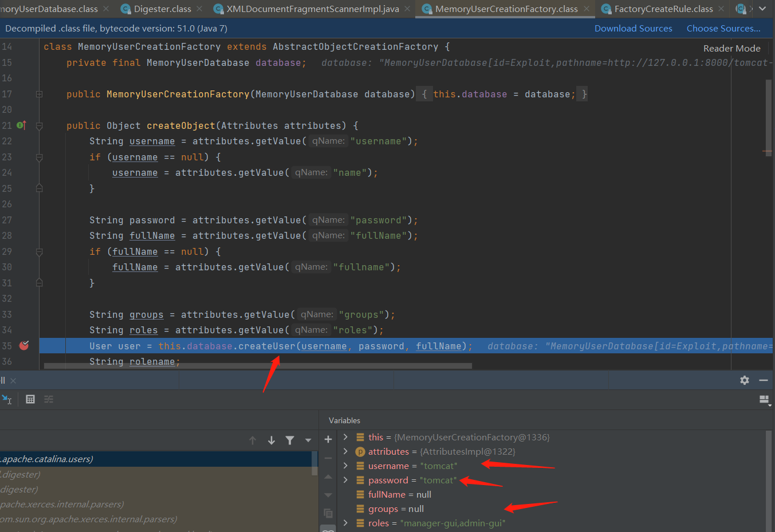This screenshot has width=775, height=532.
Task: Go to previous frame up arrow
Action: pyautogui.click(x=253, y=440)
